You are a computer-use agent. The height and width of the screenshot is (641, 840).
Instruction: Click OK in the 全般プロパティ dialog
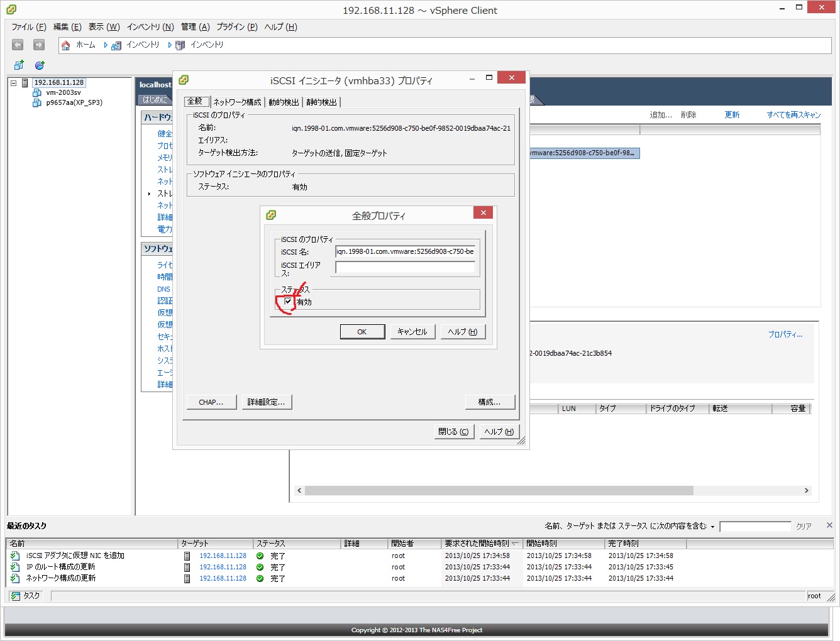pos(362,332)
